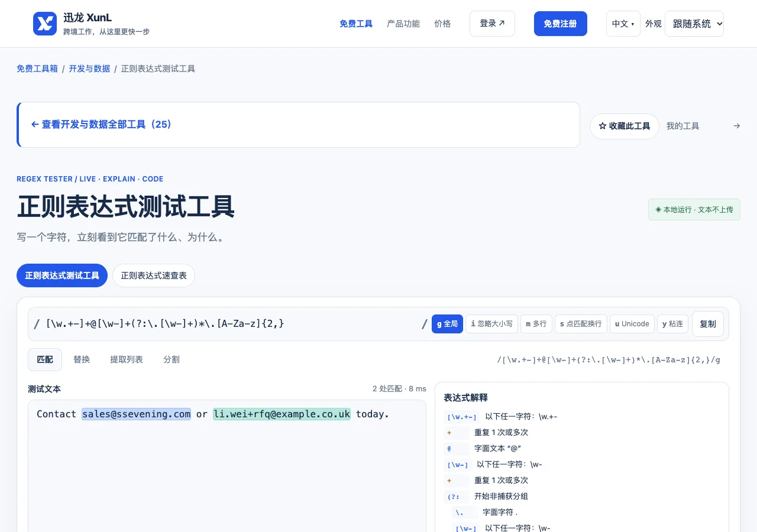Viewport: 757px width, 532px height.
Task: Click the 开始非捕获分组 explanation row
Action: [582, 497]
